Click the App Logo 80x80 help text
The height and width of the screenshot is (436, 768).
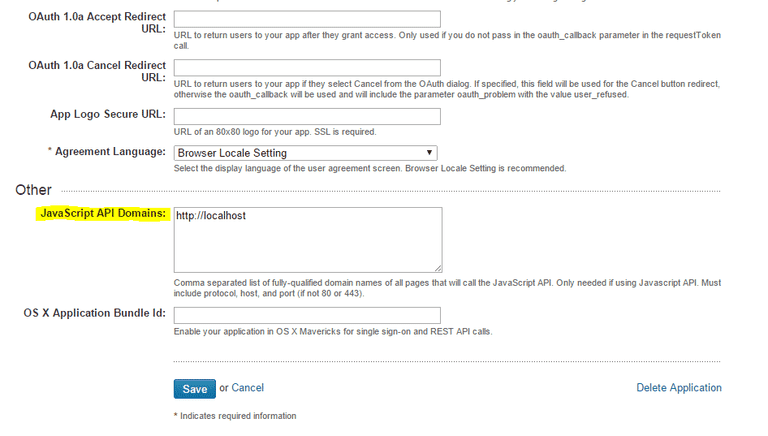[275, 133]
